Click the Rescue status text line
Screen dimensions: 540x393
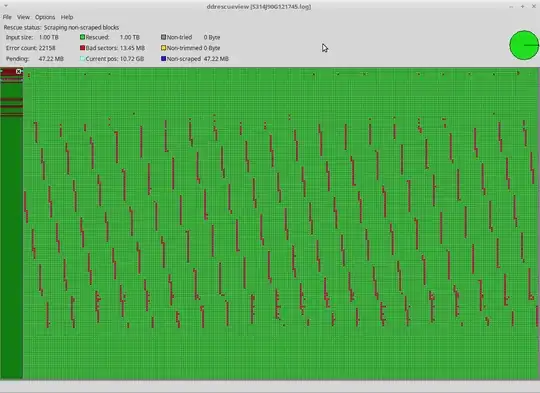pos(61,27)
